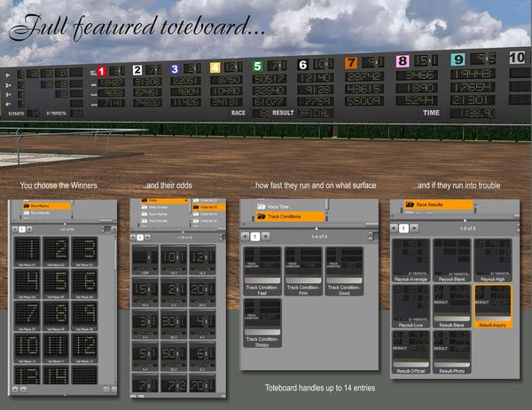
Task: Click red number 1 on toteboard
Action: (102, 71)
